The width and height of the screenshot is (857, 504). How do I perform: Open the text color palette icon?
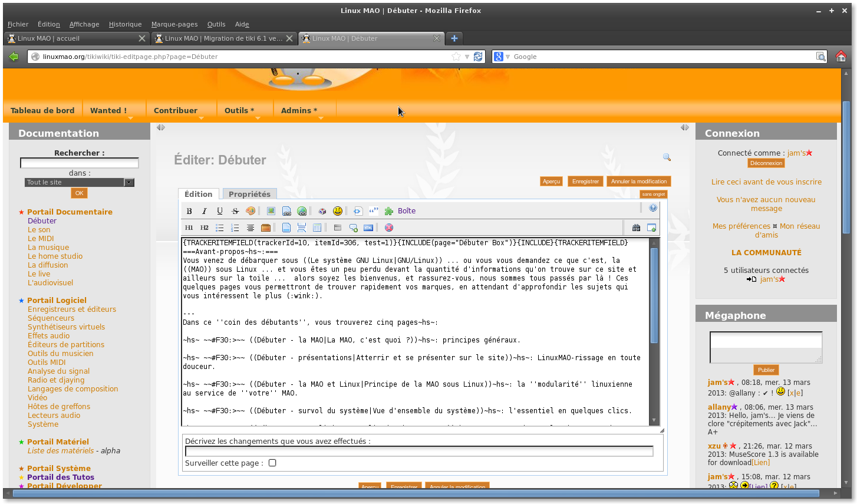(250, 211)
